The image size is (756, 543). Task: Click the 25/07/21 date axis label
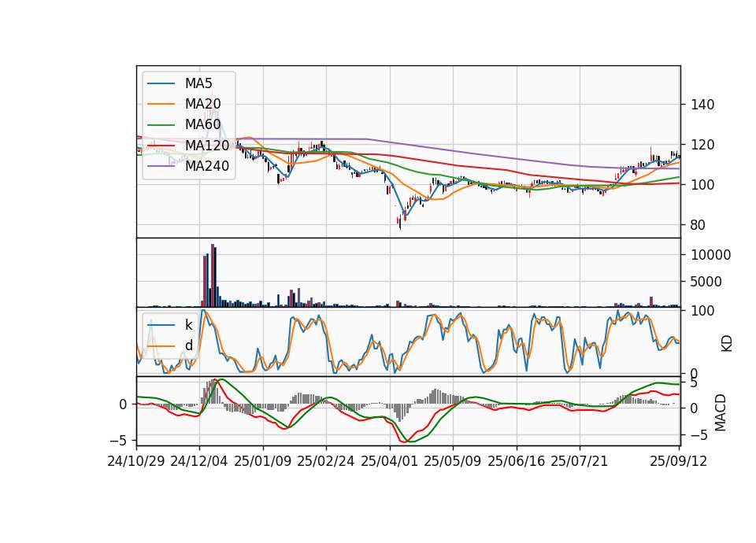point(580,461)
